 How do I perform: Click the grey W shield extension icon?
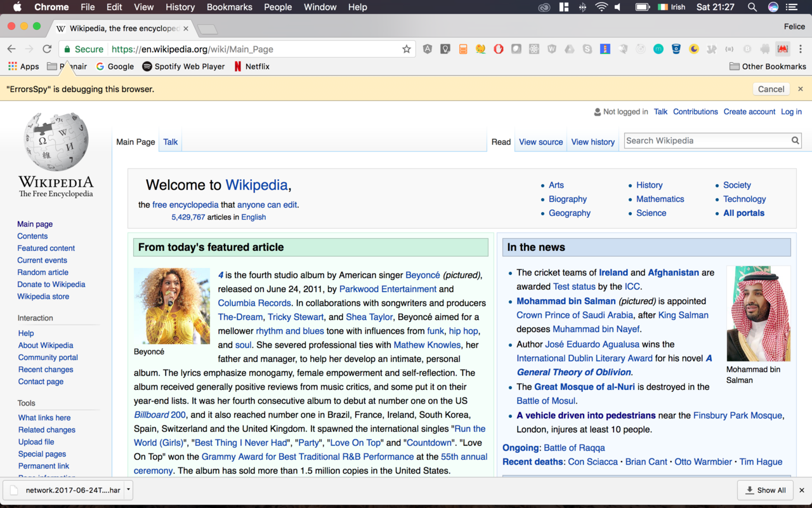coord(552,49)
